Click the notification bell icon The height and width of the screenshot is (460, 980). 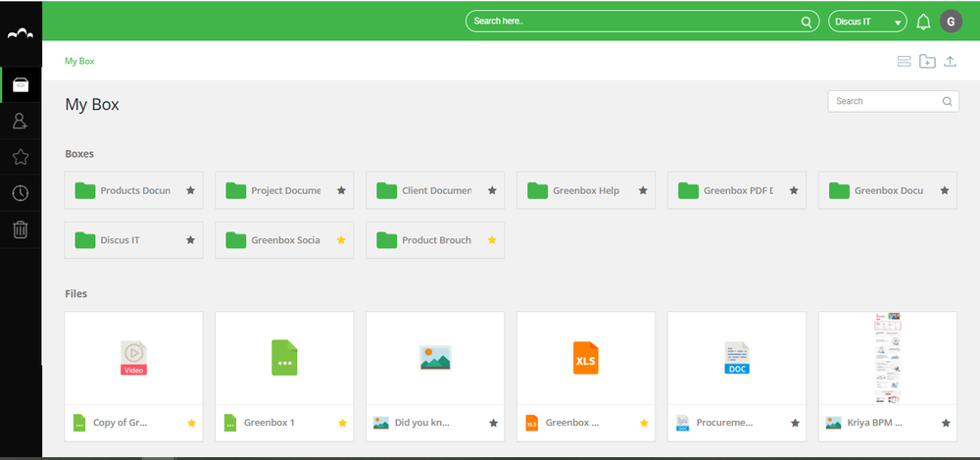pyautogui.click(x=923, y=22)
